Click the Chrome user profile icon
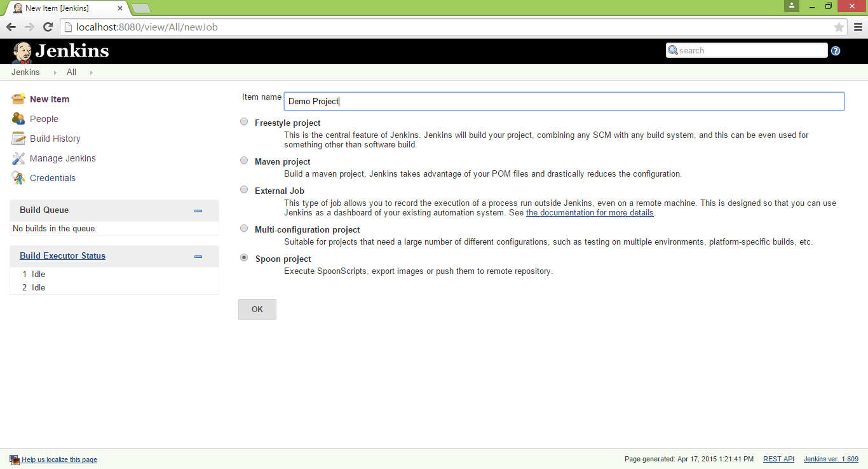 [x=791, y=6]
